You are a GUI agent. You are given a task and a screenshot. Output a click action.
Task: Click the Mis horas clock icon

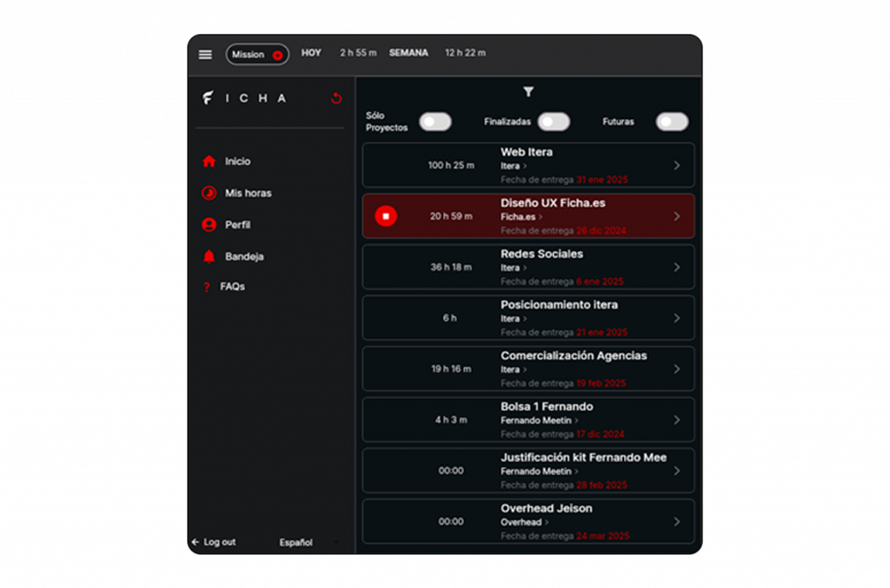(209, 193)
